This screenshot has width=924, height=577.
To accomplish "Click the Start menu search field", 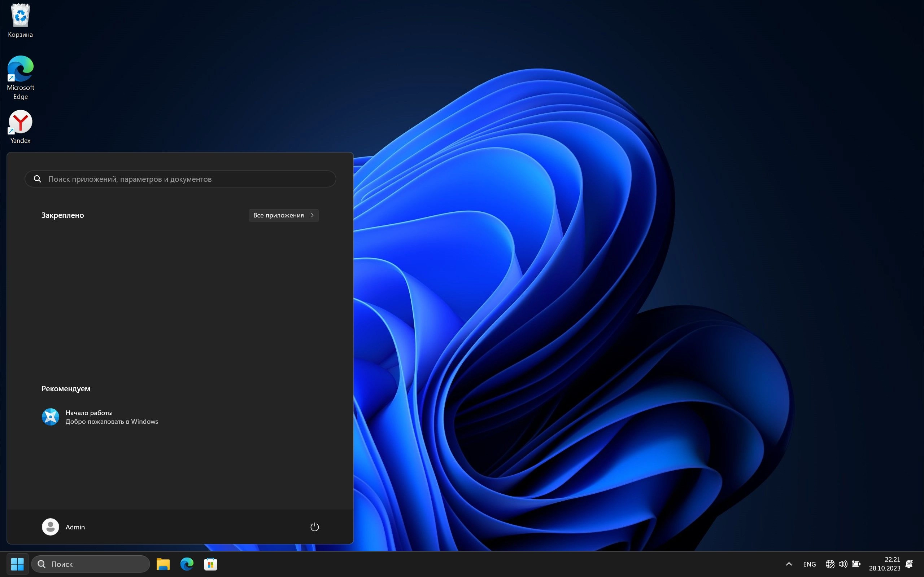I will click(180, 179).
